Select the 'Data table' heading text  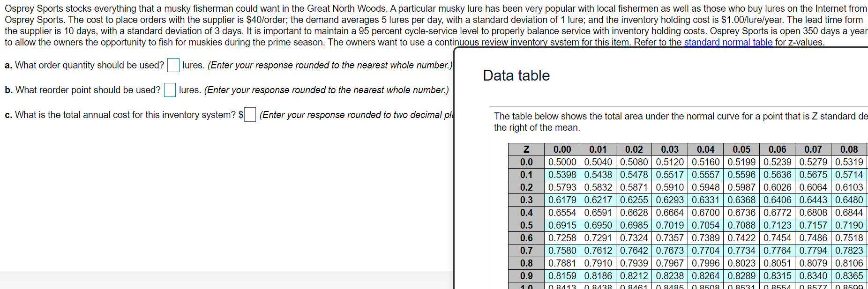(516, 75)
